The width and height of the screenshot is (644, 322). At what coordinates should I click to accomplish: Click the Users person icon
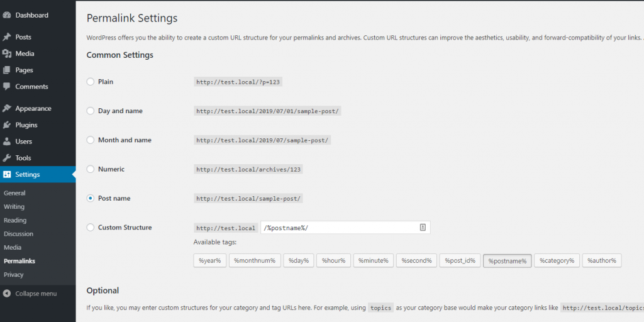6,142
